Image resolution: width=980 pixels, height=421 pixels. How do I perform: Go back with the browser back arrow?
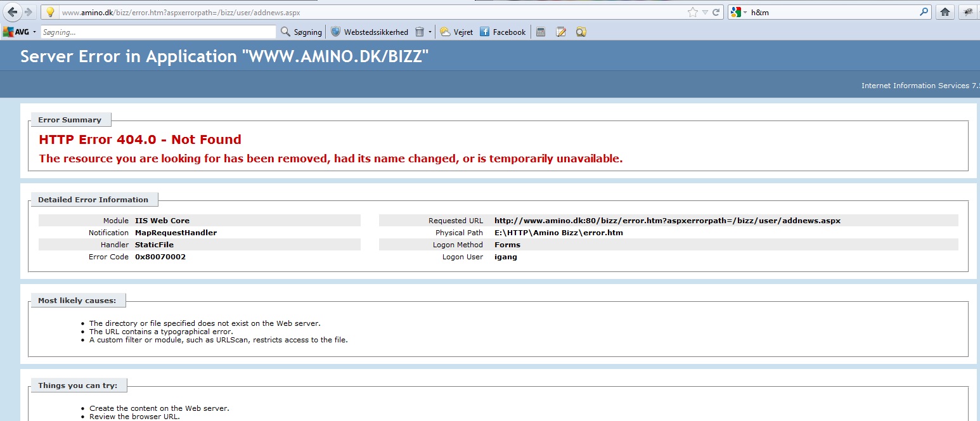pyautogui.click(x=12, y=12)
